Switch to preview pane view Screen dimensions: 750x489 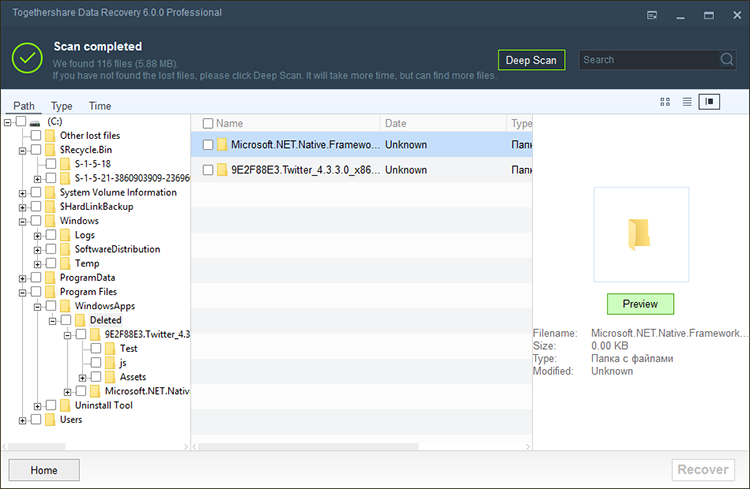(709, 102)
